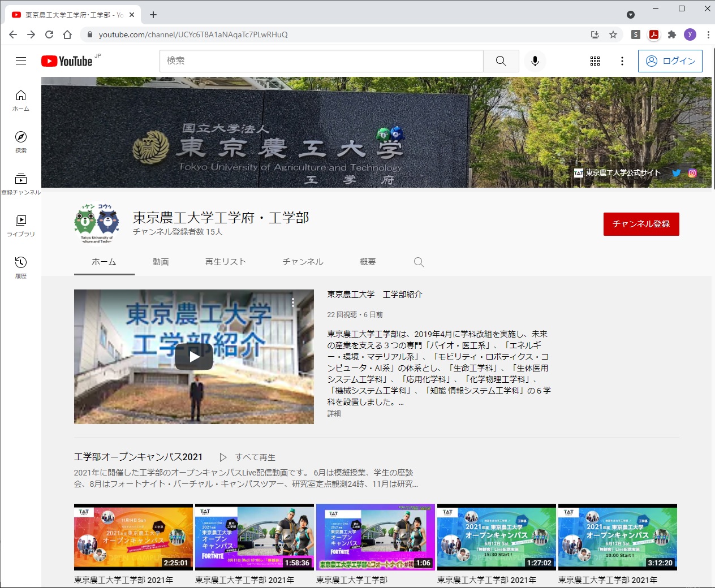Switch to the 動画 tab
Viewport: 715px width, 588px height.
point(161,262)
